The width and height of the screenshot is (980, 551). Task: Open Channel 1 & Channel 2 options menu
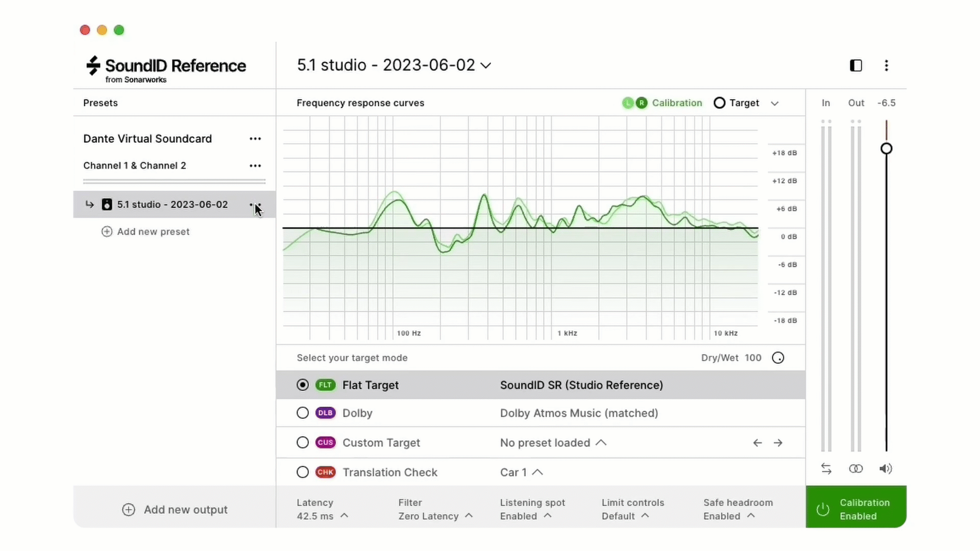[255, 166]
